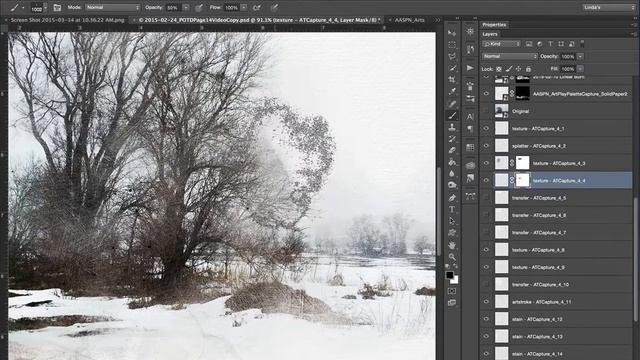
Task: Select the Custom Shape tool
Action: (452, 233)
